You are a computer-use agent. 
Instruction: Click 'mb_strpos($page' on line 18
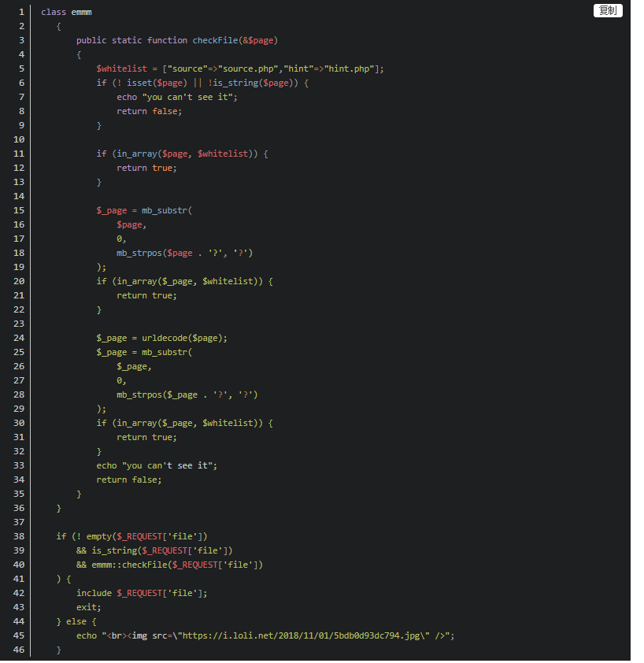[x=154, y=253]
